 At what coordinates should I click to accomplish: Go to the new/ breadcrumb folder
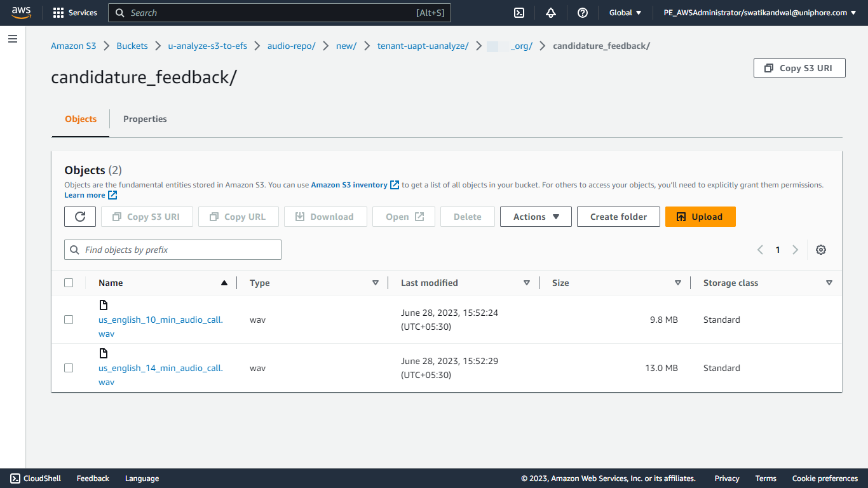(x=346, y=46)
